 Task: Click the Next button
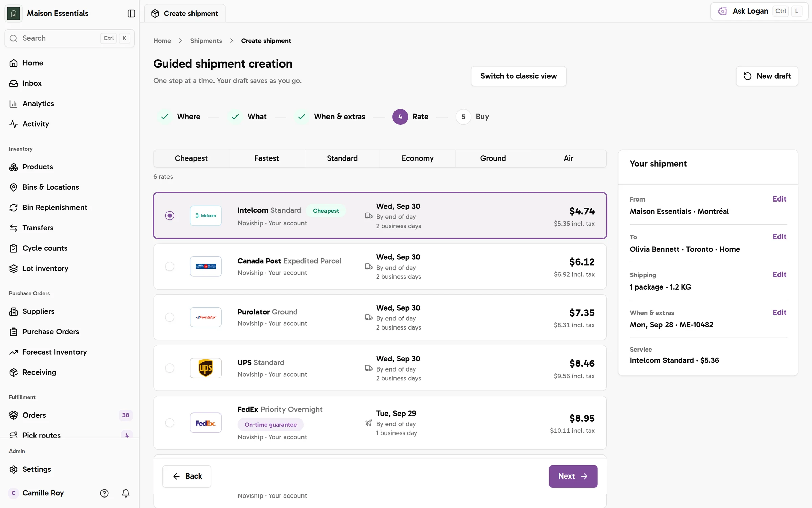573,476
